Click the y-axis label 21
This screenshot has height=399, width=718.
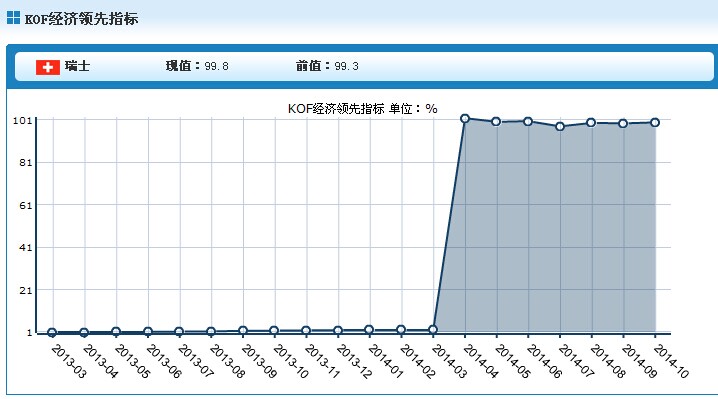26,290
